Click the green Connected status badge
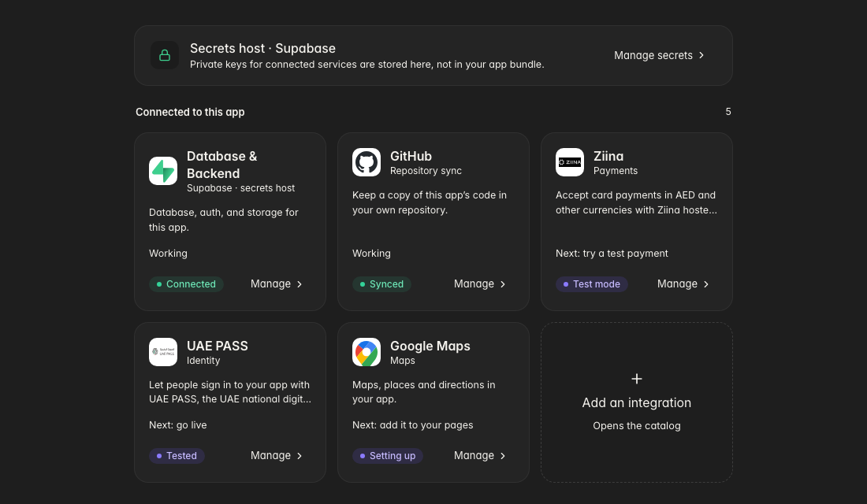Viewport: 867px width, 504px height. pos(186,284)
